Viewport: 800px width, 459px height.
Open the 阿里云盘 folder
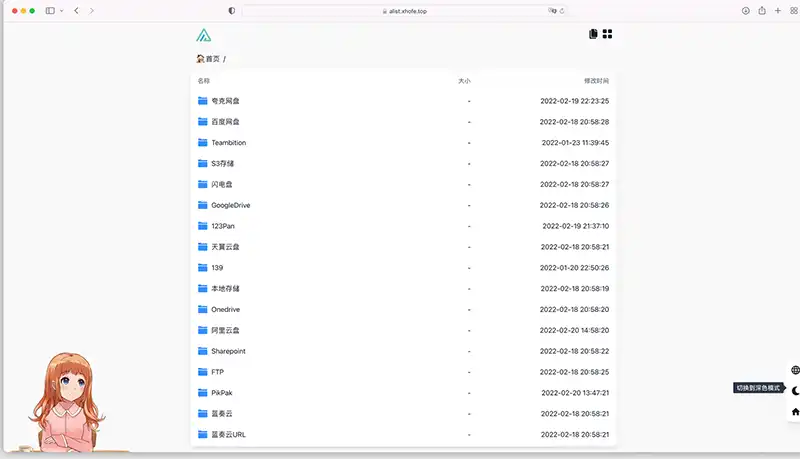403,330
